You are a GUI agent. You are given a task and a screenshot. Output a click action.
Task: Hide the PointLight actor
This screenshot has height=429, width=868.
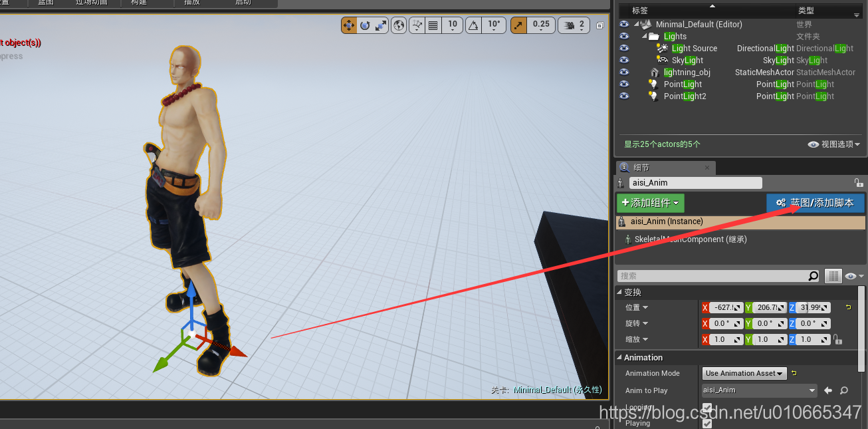pos(623,84)
